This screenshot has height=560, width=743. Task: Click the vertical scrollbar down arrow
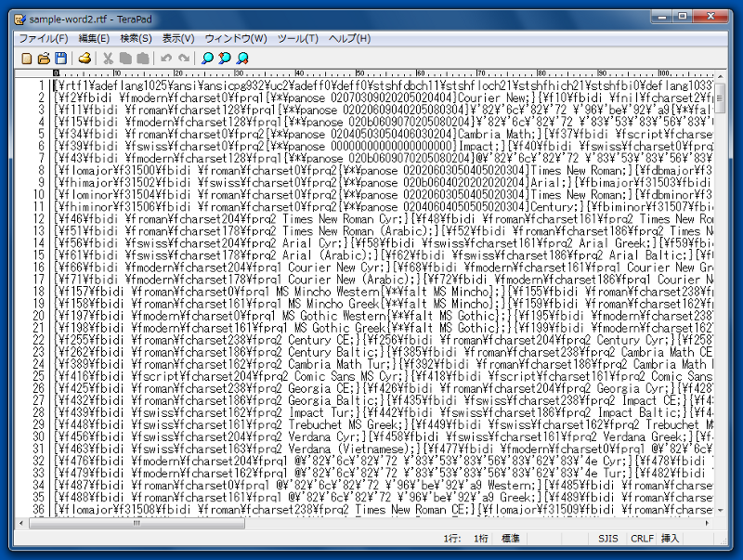(720, 509)
